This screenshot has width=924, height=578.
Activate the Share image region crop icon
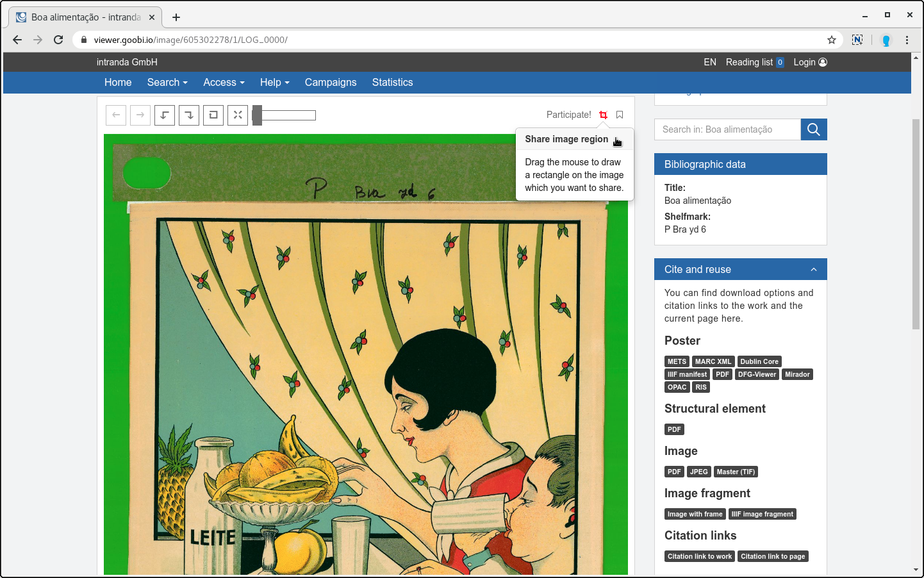click(x=603, y=115)
